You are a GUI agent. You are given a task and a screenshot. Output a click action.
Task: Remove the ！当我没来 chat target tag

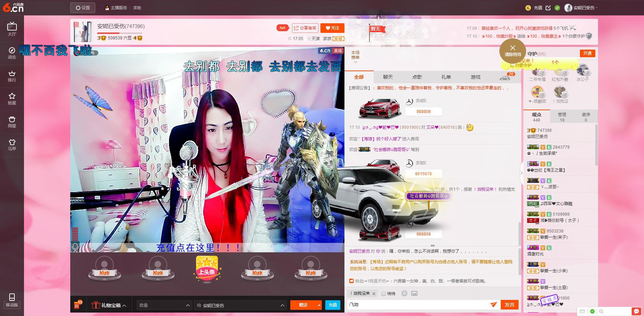(374, 294)
